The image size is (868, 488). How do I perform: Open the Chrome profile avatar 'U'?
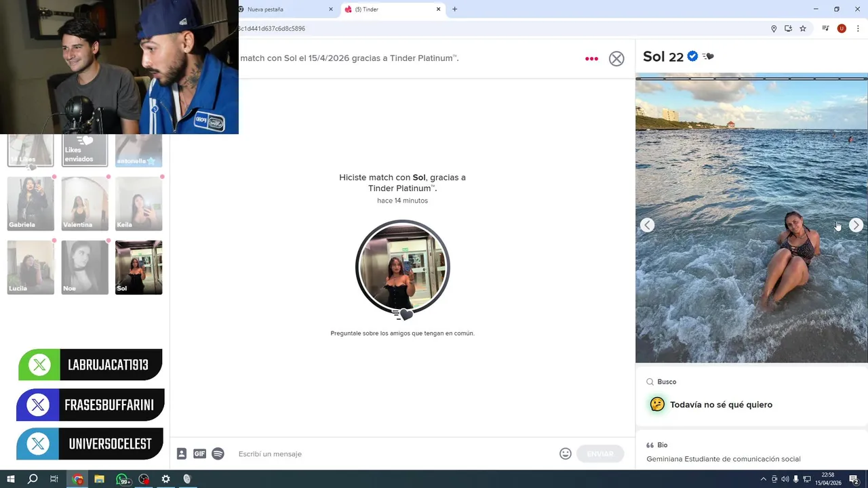842,28
